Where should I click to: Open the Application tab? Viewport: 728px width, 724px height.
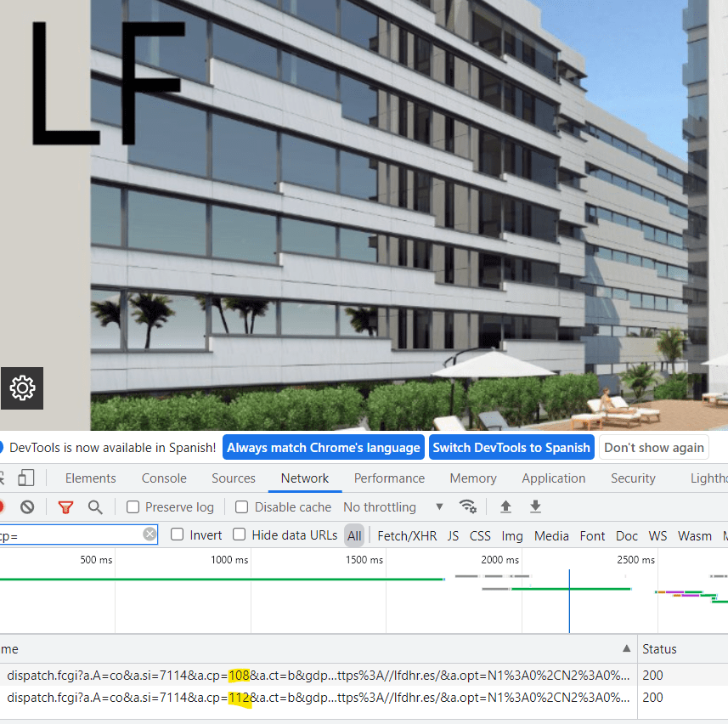coord(553,478)
